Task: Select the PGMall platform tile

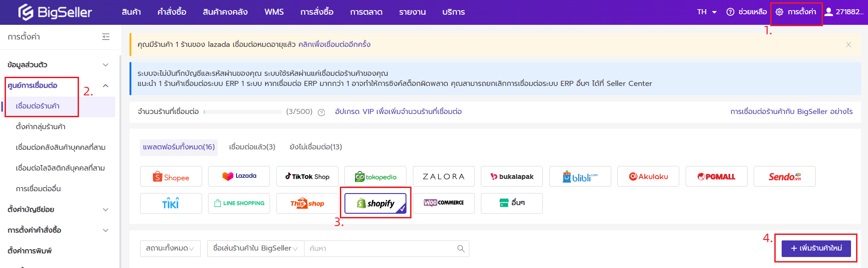Action: [x=716, y=177]
